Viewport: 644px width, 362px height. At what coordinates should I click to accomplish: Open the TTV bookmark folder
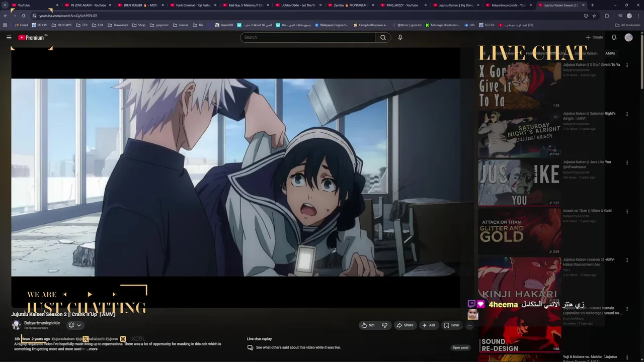[x=82, y=25]
